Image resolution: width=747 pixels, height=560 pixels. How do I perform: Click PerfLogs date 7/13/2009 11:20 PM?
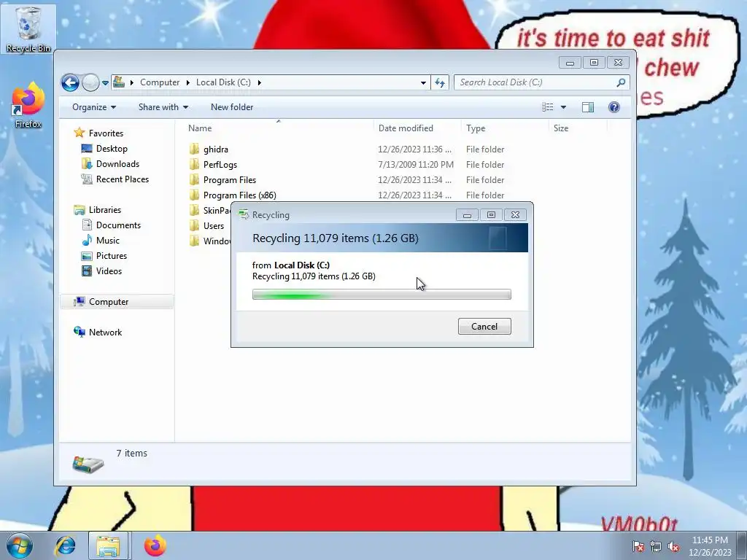coord(415,164)
